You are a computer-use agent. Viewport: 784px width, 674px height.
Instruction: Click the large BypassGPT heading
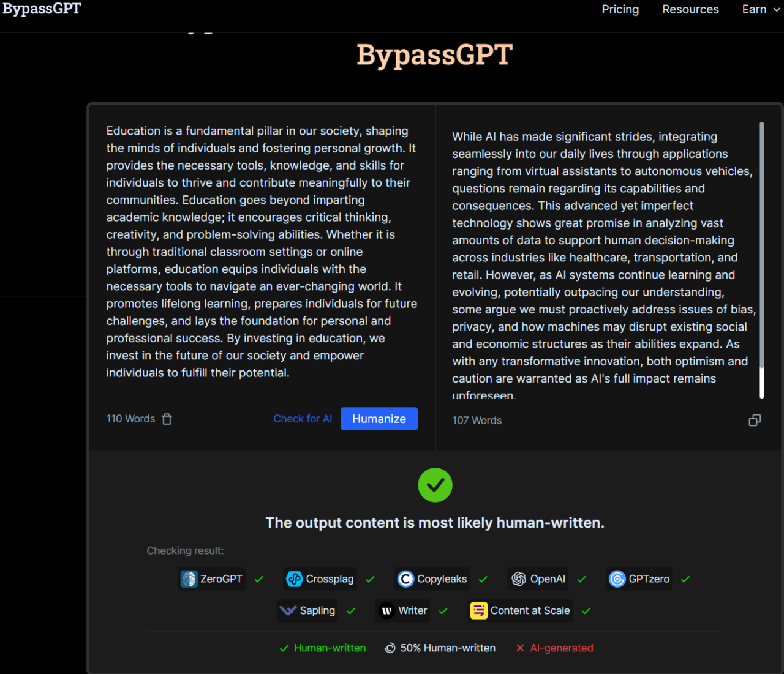pos(434,55)
